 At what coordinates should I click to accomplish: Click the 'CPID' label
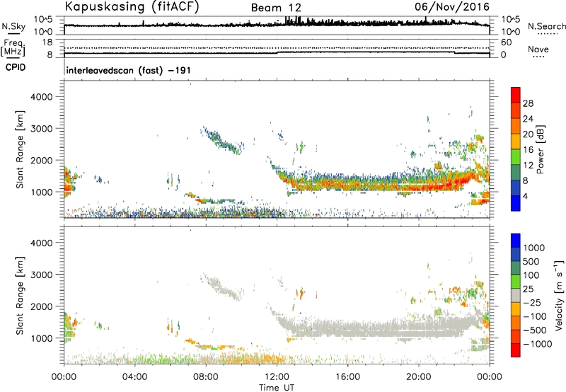[x=16, y=67]
